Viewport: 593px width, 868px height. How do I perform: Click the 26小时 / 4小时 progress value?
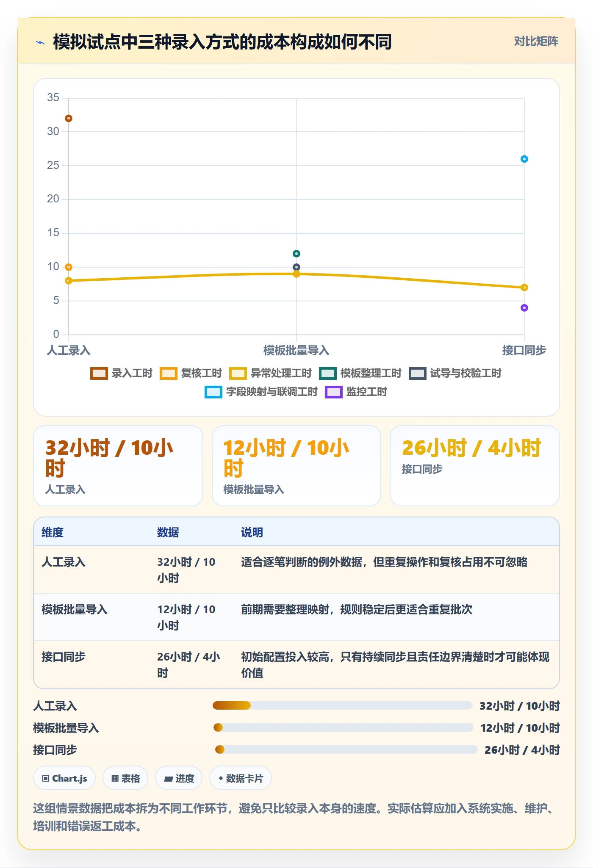click(522, 750)
